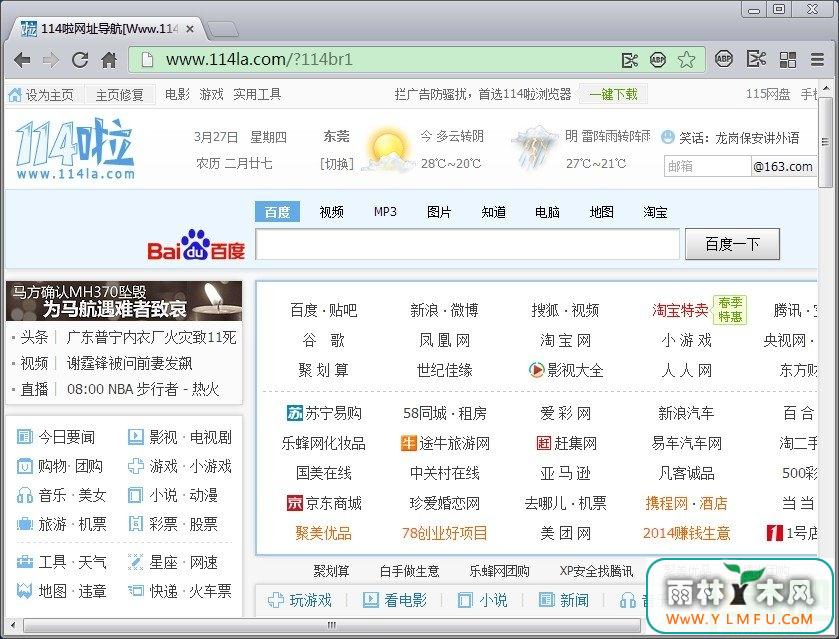839x639 pixels.
Task: Click the 笑话 joke headline link
Action: coord(739,138)
